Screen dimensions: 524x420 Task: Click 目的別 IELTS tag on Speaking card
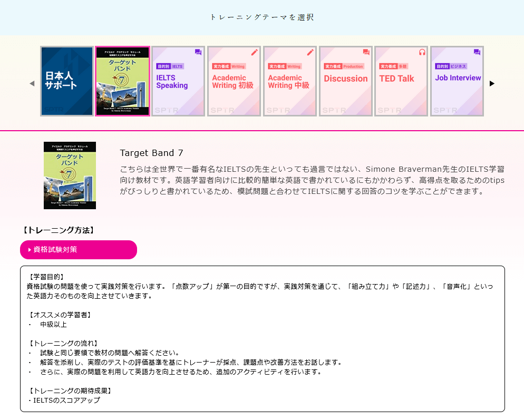170,66
